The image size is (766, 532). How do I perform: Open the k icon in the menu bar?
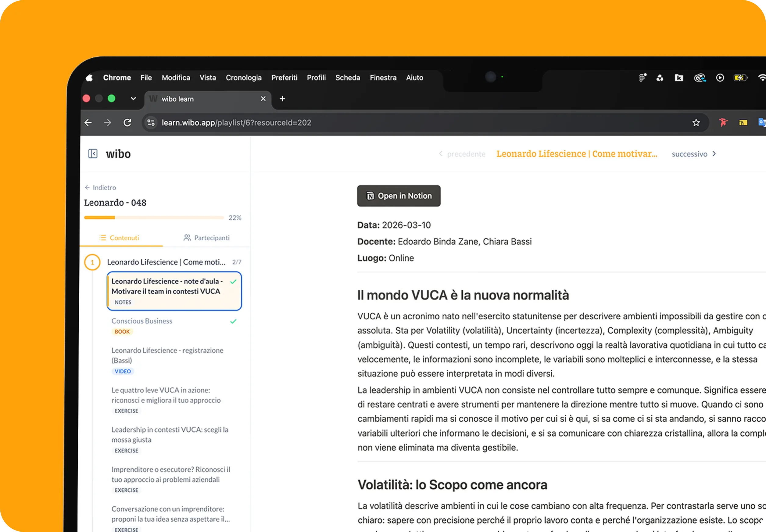[679, 78]
